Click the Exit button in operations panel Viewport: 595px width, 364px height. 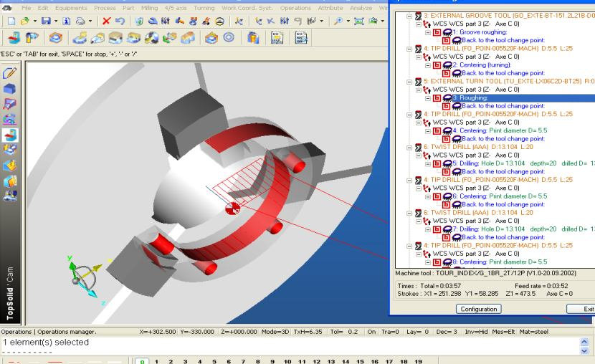click(x=581, y=309)
